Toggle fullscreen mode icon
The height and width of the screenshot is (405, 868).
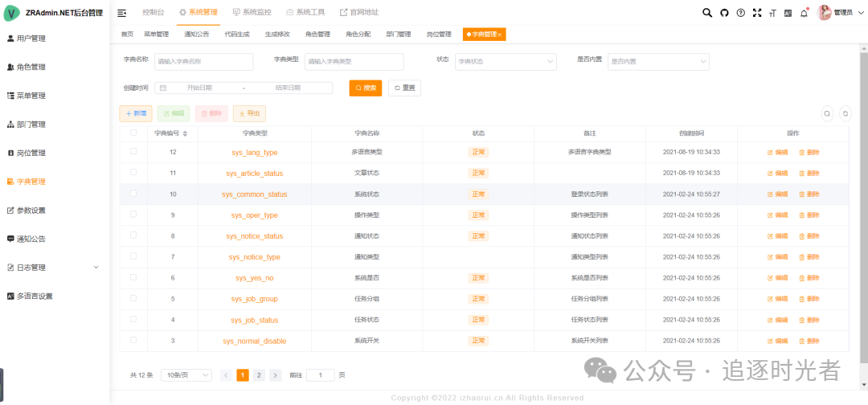(756, 13)
